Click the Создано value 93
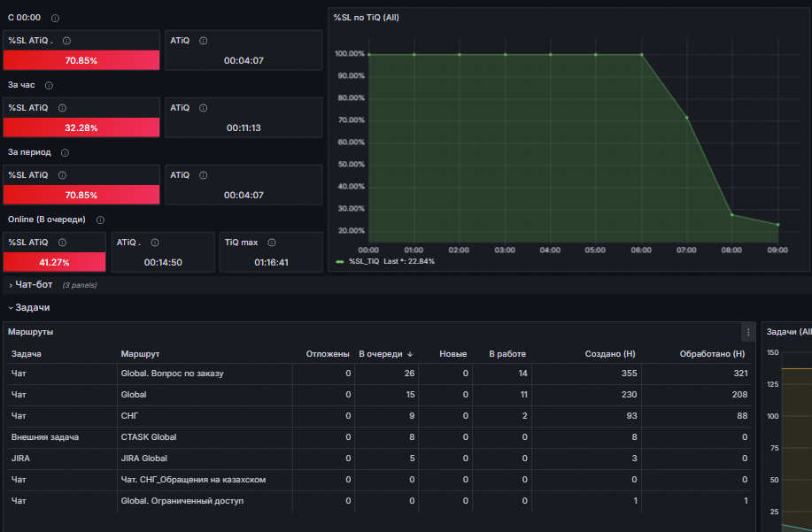The height and width of the screenshot is (532, 812). pyautogui.click(x=631, y=416)
